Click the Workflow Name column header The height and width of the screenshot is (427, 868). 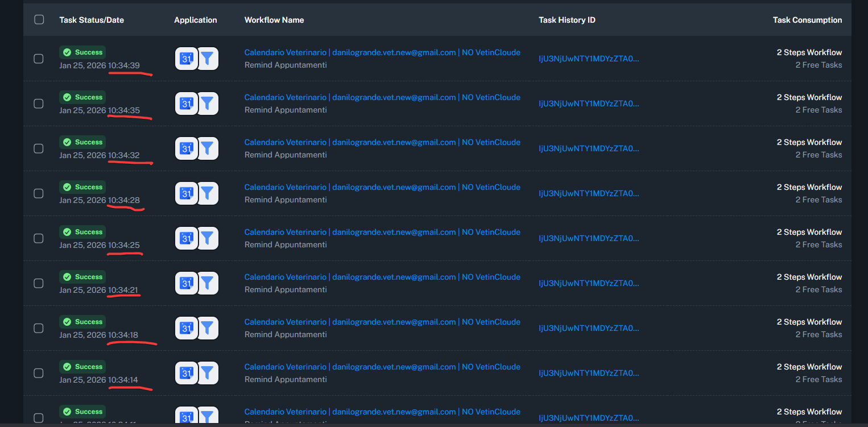[x=274, y=20]
